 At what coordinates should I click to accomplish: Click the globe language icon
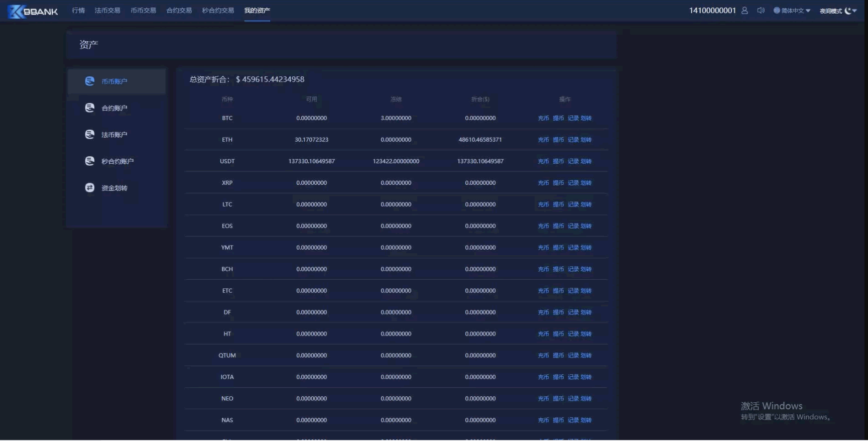click(x=777, y=11)
